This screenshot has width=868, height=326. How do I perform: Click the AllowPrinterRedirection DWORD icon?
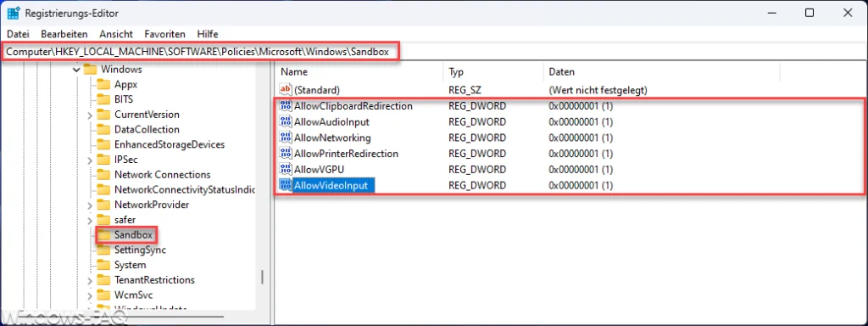[x=286, y=154]
